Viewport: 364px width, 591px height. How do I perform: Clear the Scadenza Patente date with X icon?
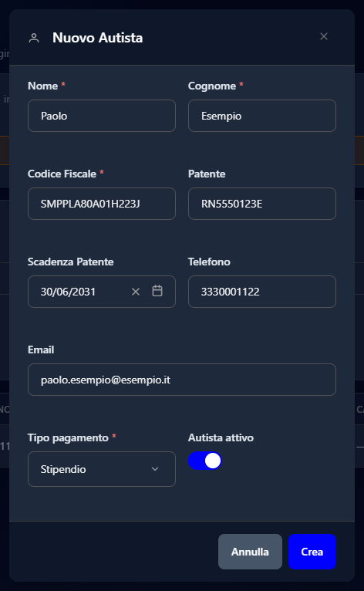click(136, 292)
